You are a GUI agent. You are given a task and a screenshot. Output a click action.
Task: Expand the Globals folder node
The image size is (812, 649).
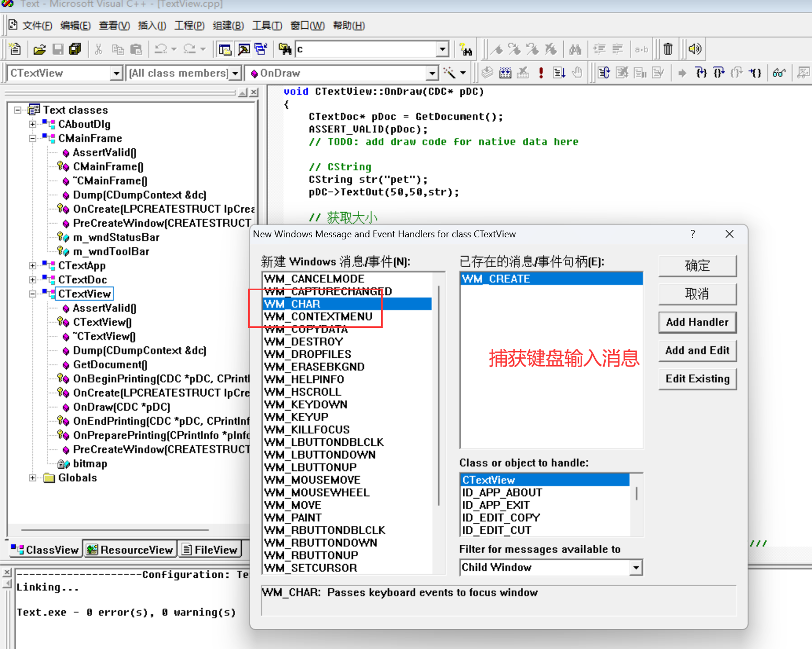click(33, 478)
